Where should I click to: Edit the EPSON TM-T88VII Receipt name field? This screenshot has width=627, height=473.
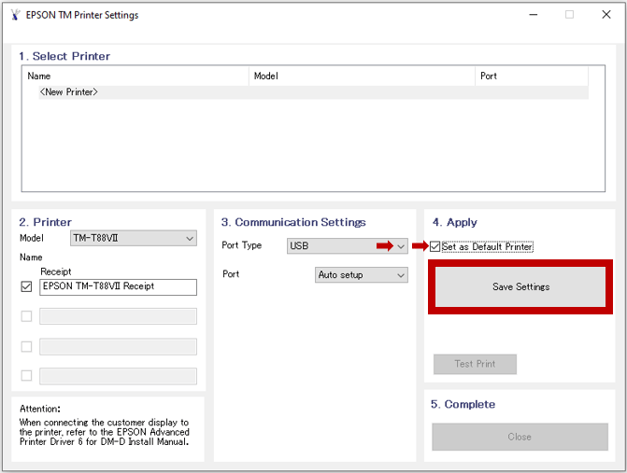118,287
